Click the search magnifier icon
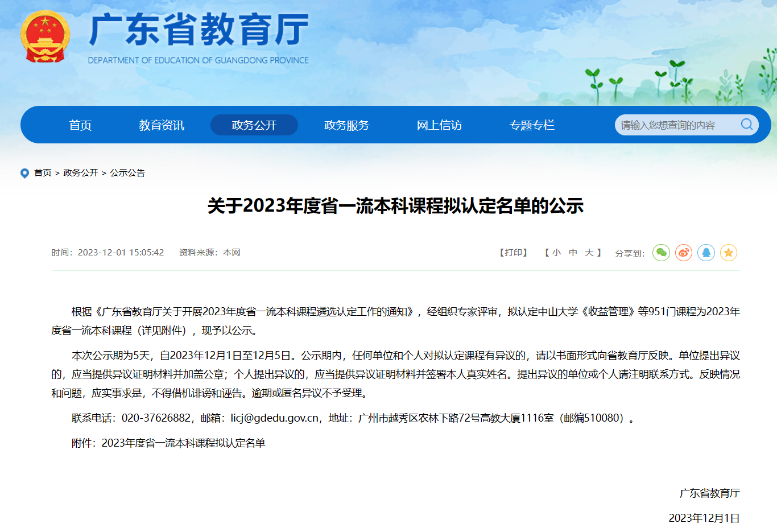The width and height of the screenshot is (777, 532). tap(746, 125)
